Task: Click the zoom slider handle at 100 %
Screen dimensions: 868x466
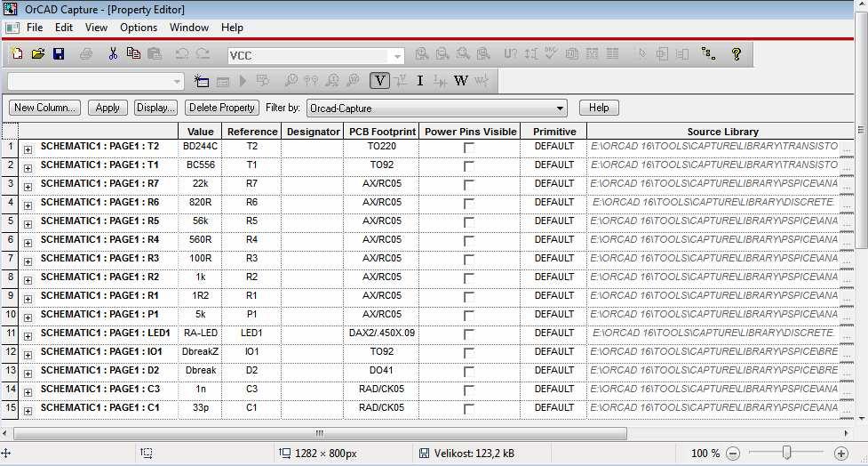Action: [x=786, y=454]
